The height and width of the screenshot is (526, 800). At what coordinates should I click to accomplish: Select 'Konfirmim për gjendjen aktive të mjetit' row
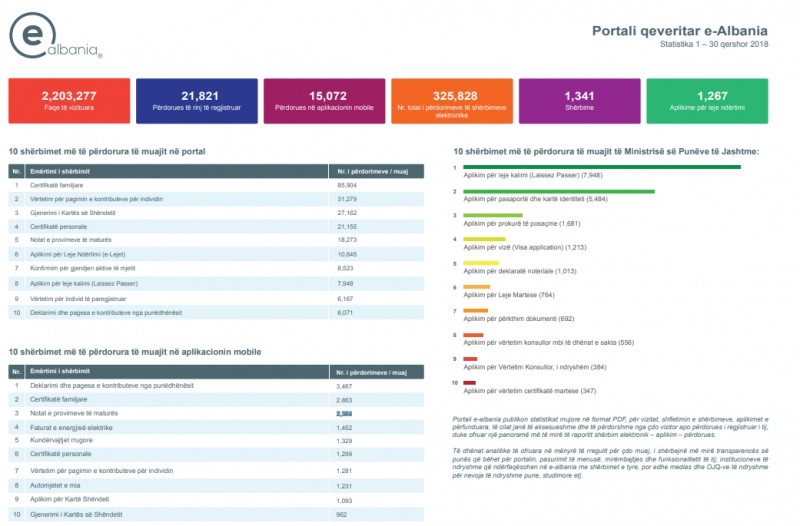tap(216, 268)
